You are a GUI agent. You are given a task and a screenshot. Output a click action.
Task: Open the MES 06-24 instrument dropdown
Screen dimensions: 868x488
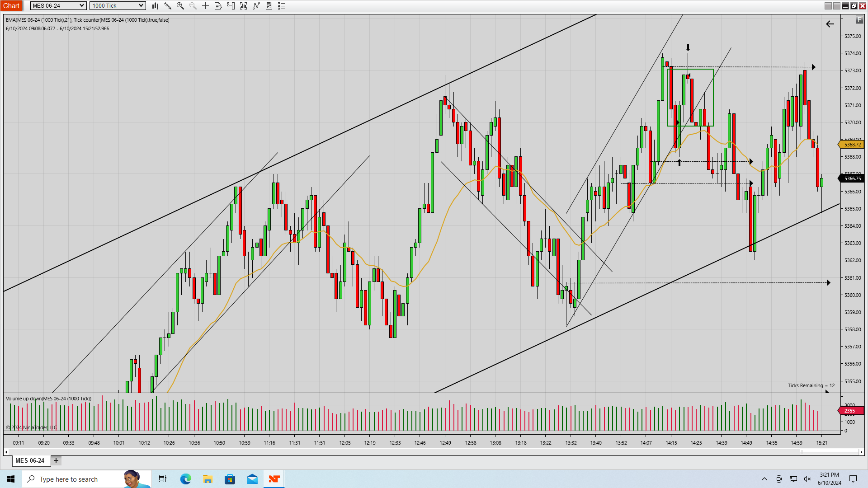pyautogui.click(x=58, y=6)
